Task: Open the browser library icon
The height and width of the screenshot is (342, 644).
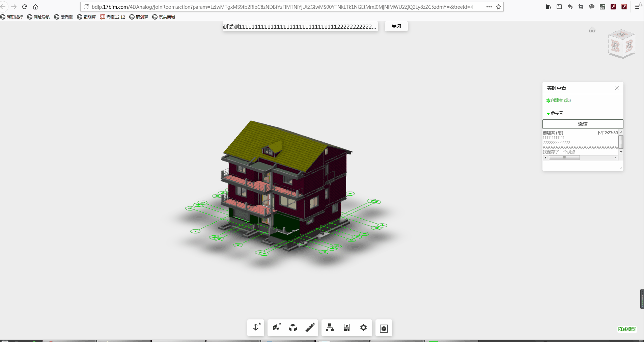Action: [549, 7]
